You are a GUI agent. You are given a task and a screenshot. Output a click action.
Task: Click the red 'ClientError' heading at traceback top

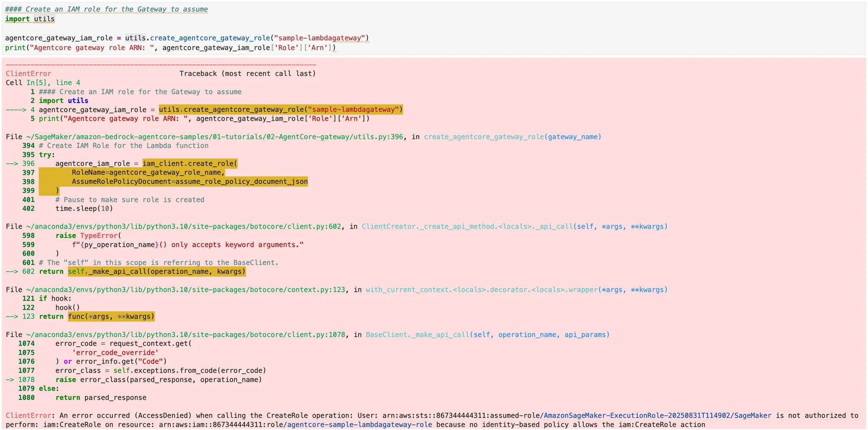(28, 74)
